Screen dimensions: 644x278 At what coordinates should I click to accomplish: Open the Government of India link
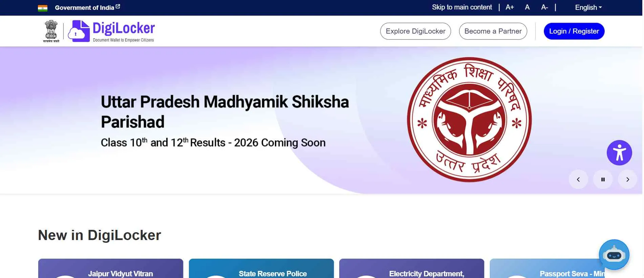84,8
